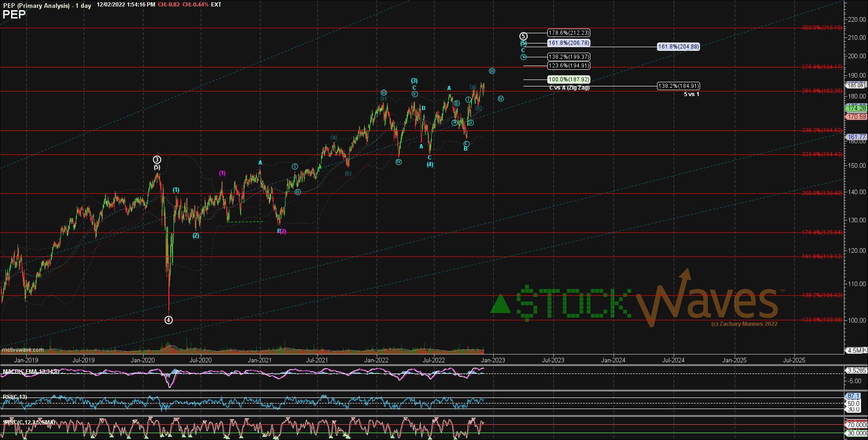868x440 pixels.
Task: Click the 'C vs A (Zig Zag)' annotation
Action: [569, 87]
